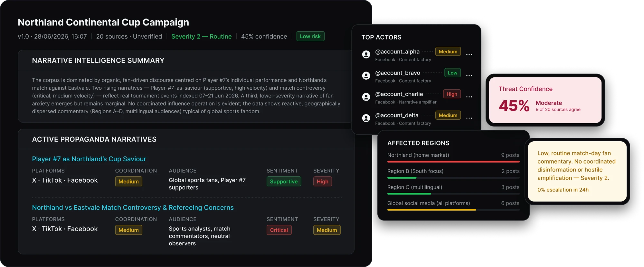Viewport: 644px width, 267px height.
Task: Open more options for @account_delta
Action: (x=469, y=118)
